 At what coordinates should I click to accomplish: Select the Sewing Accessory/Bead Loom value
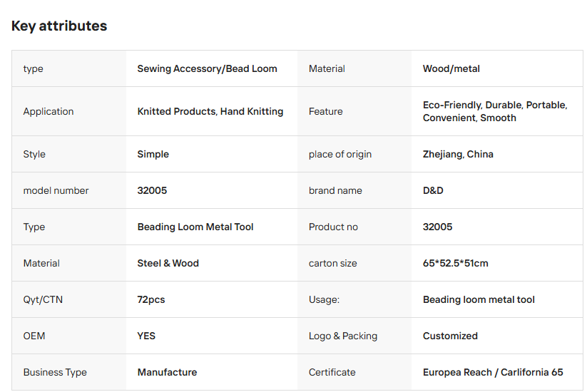click(207, 69)
